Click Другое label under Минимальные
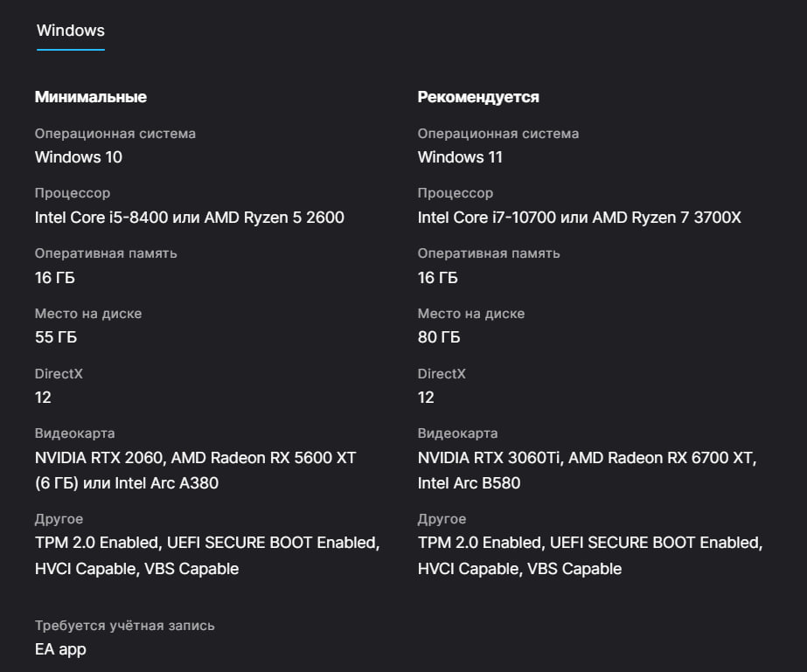Image resolution: width=807 pixels, height=672 pixels. click(x=59, y=519)
